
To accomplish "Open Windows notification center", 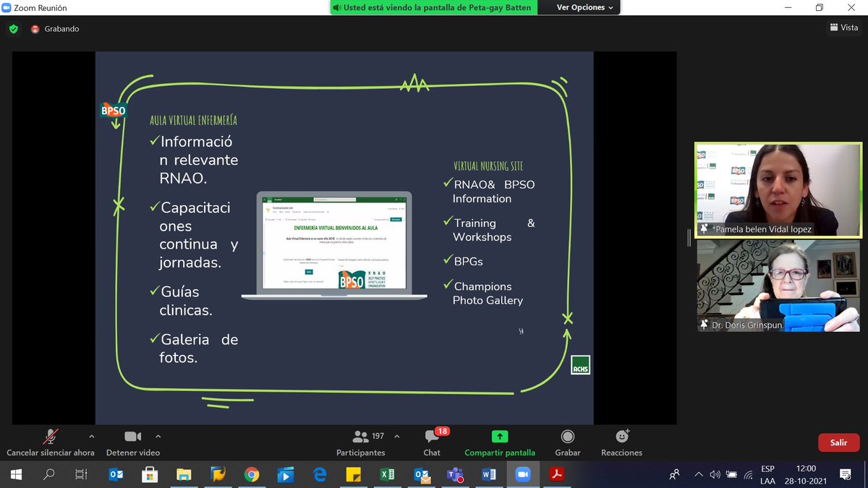I will [845, 474].
